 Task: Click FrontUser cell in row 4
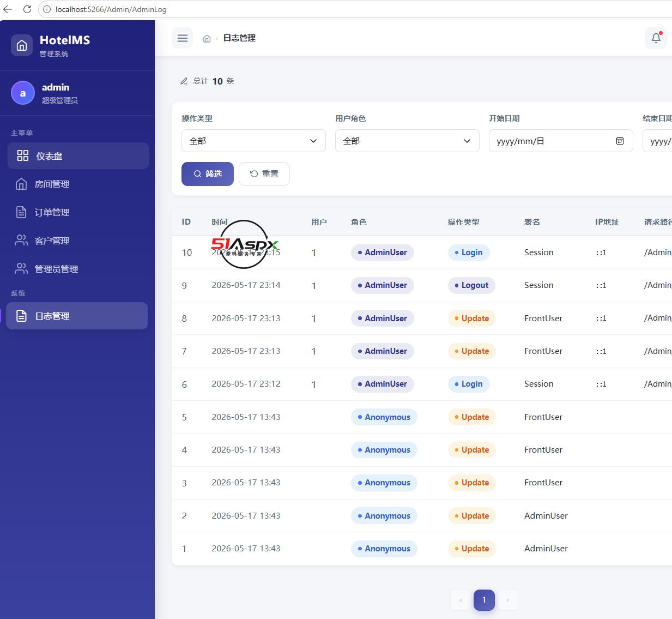[543, 450]
